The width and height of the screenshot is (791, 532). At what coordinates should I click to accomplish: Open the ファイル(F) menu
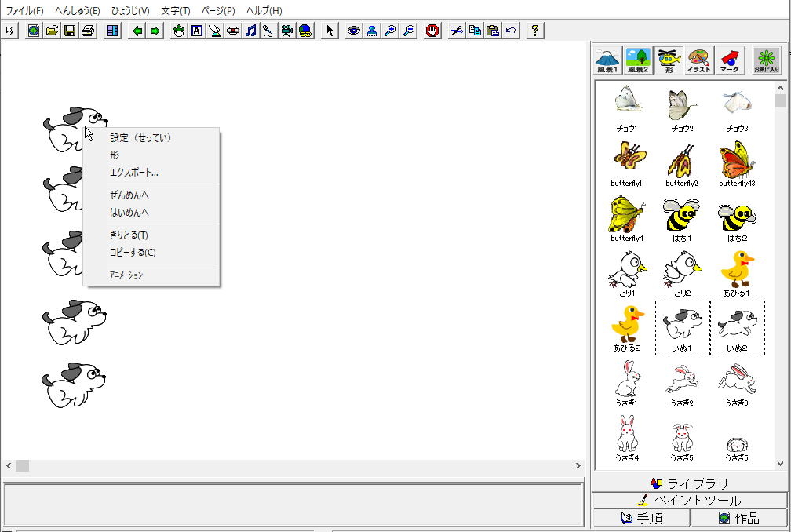25,11
